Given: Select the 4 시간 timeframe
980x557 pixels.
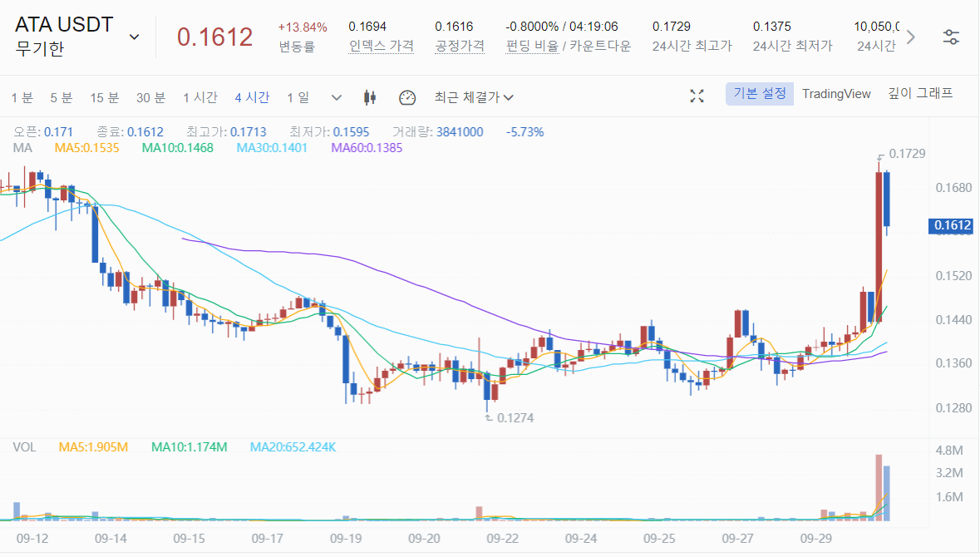Looking at the screenshot, I should (252, 97).
